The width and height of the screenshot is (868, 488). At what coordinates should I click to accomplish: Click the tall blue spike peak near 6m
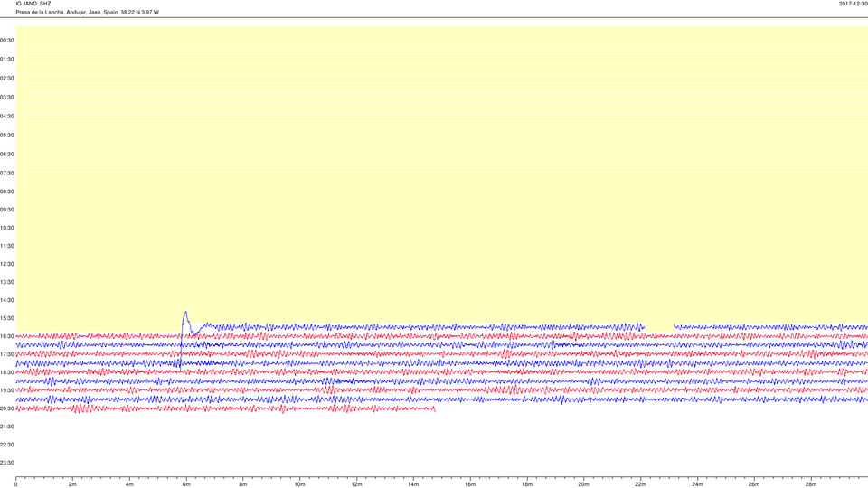[185, 313]
